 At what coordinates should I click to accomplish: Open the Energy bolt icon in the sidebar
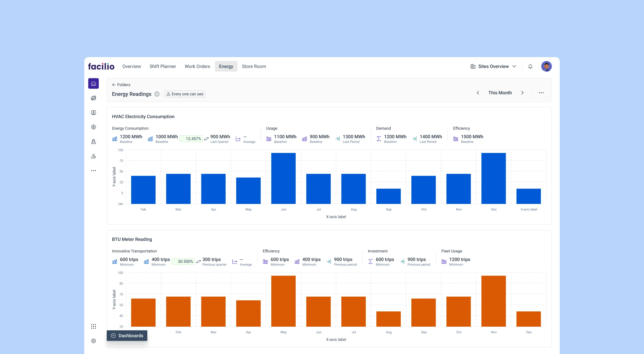pos(93,127)
